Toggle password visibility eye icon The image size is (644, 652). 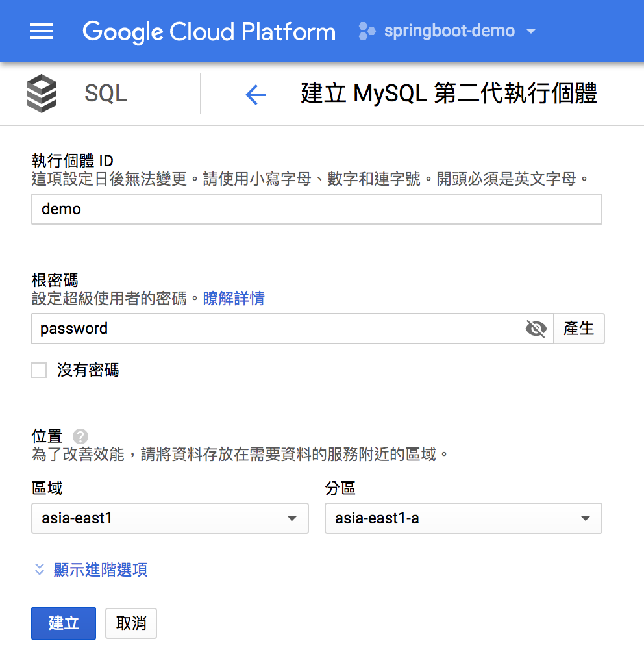tap(536, 329)
